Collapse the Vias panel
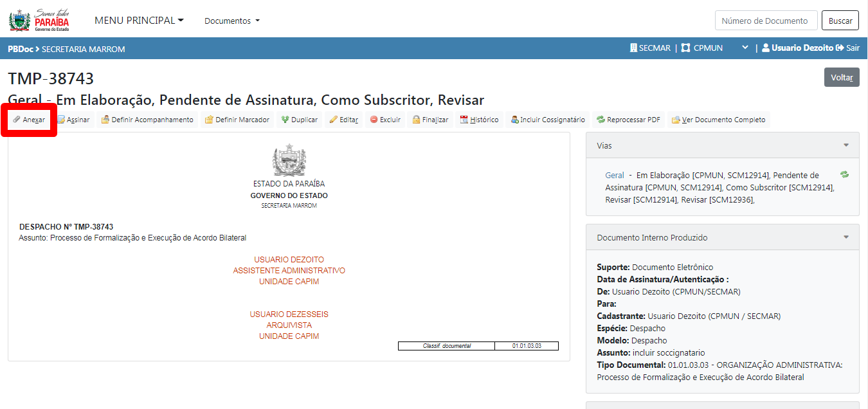Image resolution: width=868 pixels, height=409 pixels. (845, 145)
